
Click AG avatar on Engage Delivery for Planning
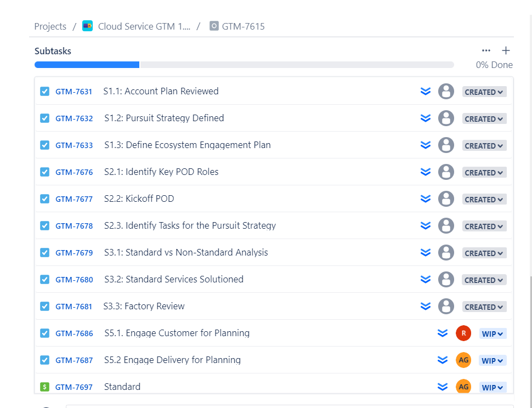coord(463,360)
